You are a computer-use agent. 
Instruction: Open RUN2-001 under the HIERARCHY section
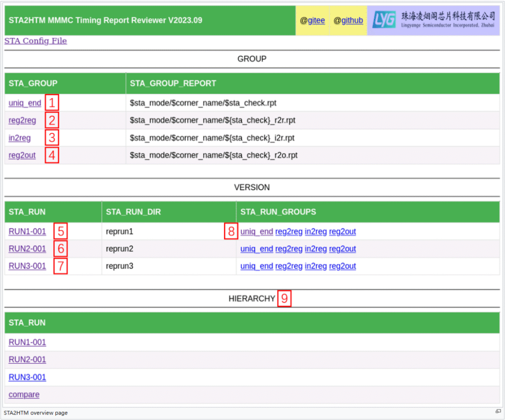tap(27, 360)
